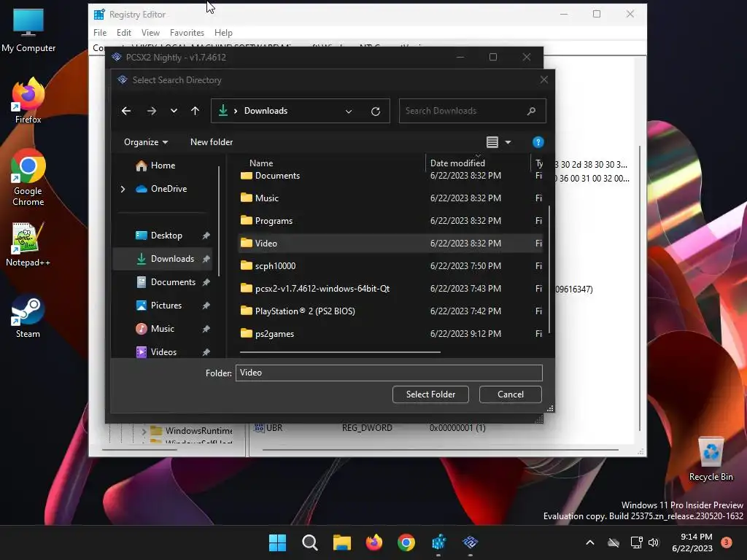Open Desktop quick access item
747x560 pixels.
(166, 236)
